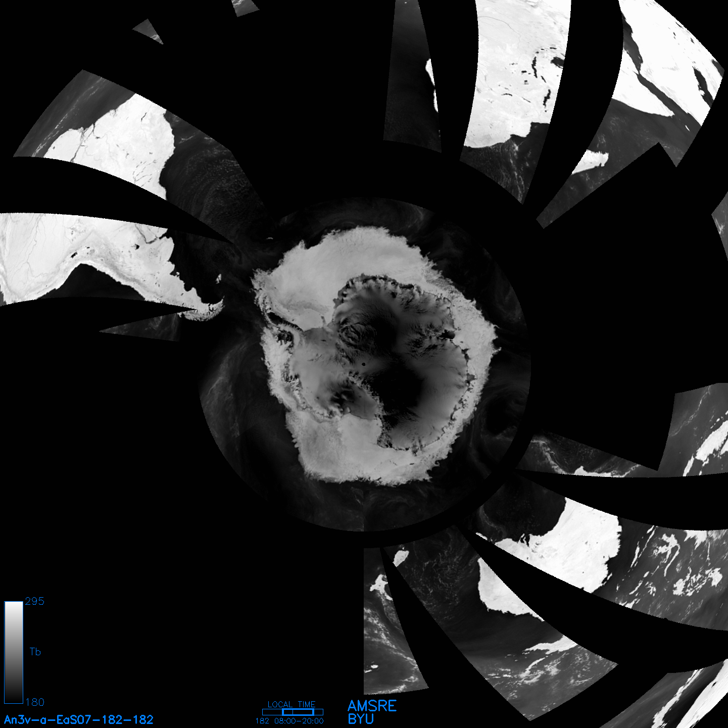This screenshot has width=728, height=728.
Task: Click the 295 maximum scale value
Action: (x=34, y=601)
